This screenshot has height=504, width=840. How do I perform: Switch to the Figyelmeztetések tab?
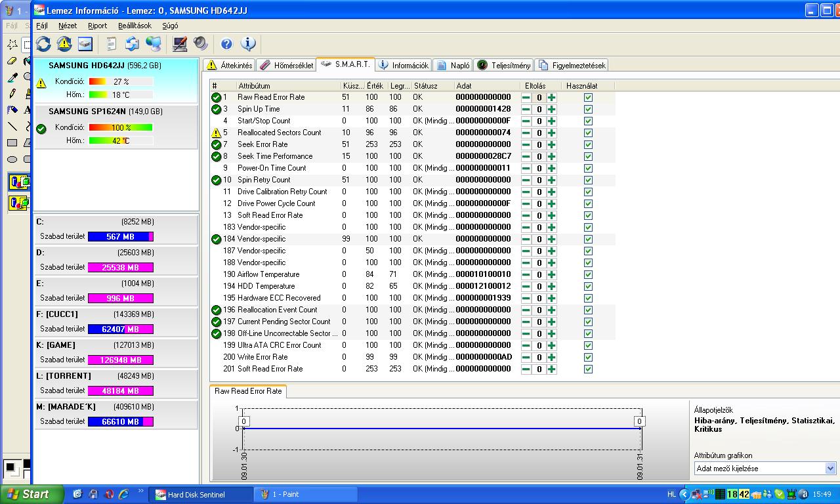[x=572, y=65]
